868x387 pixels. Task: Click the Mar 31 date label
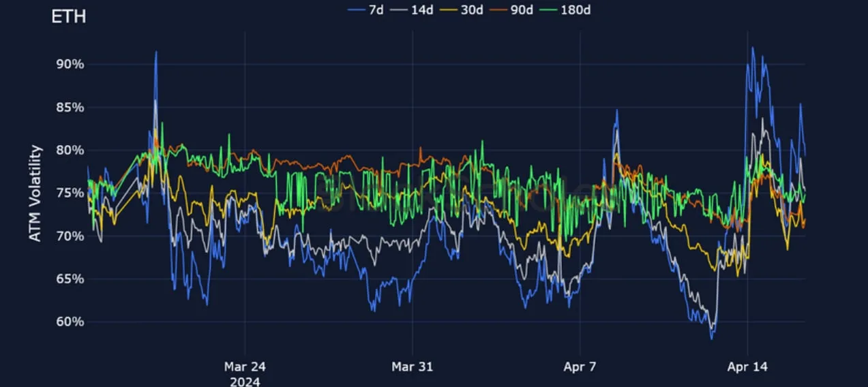[412, 367]
